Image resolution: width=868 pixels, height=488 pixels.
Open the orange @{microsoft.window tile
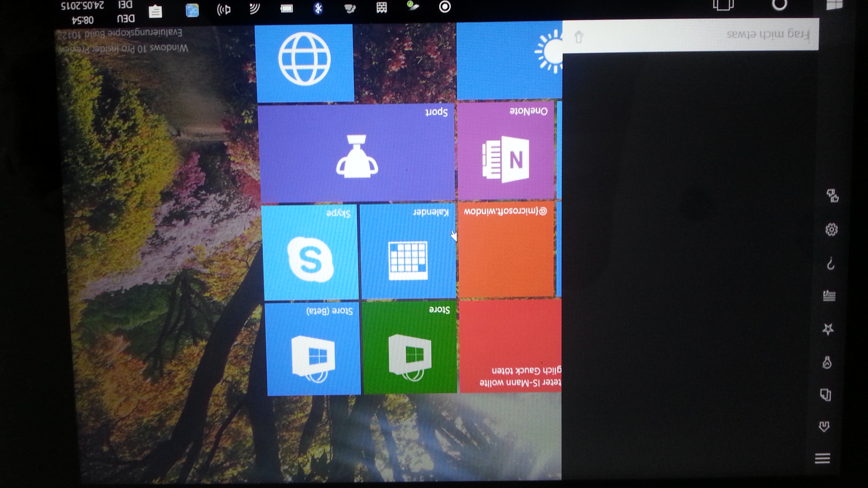(506, 249)
